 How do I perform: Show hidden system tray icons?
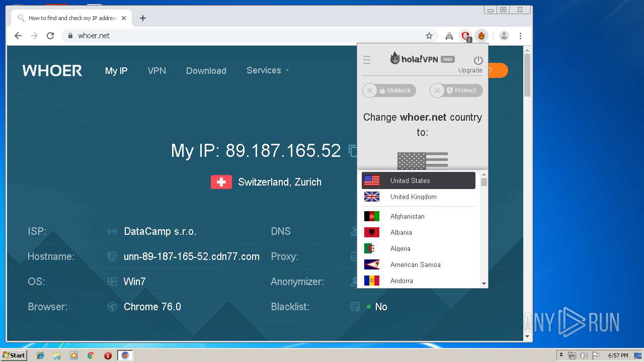pyautogui.click(x=561, y=355)
